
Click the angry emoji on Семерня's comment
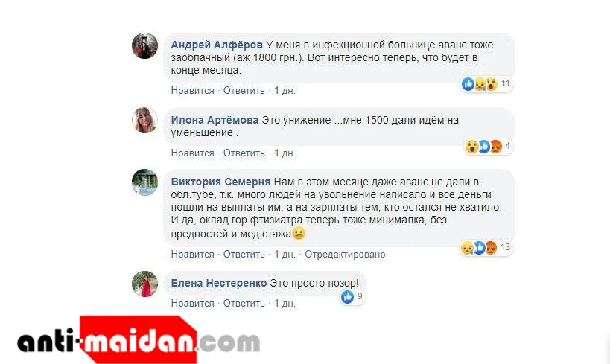click(492, 247)
